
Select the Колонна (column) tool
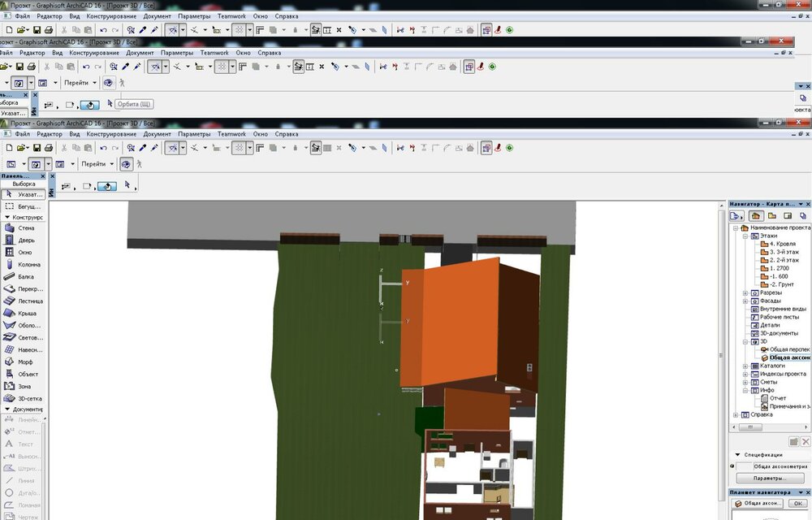pos(23,265)
